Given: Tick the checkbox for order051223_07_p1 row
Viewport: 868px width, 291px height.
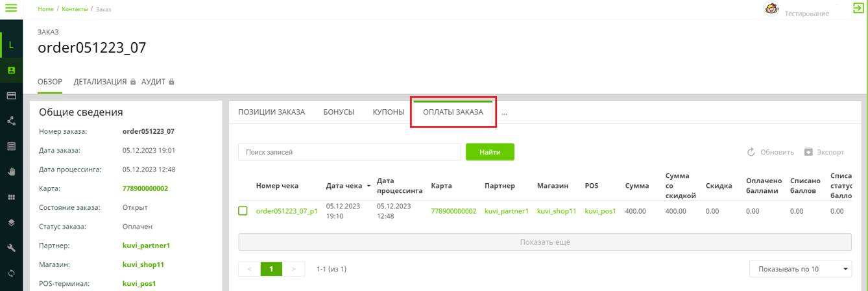Looking at the screenshot, I should 243,211.
